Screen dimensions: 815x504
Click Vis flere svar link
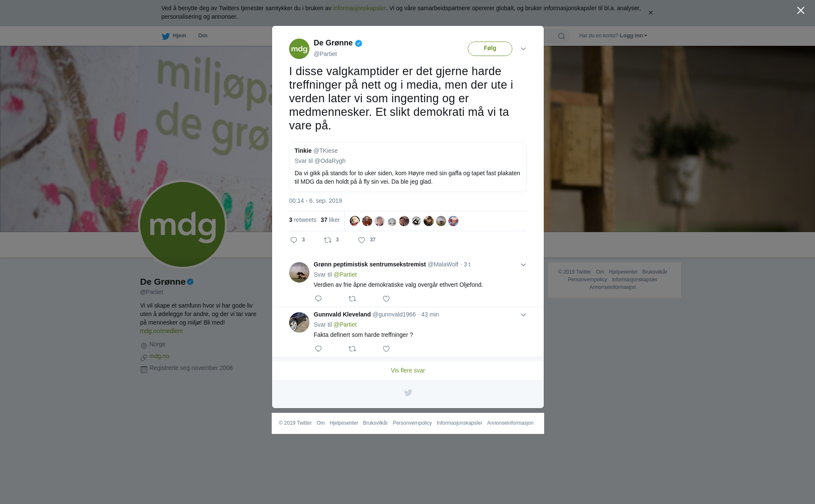pyautogui.click(x=408, y=370)
